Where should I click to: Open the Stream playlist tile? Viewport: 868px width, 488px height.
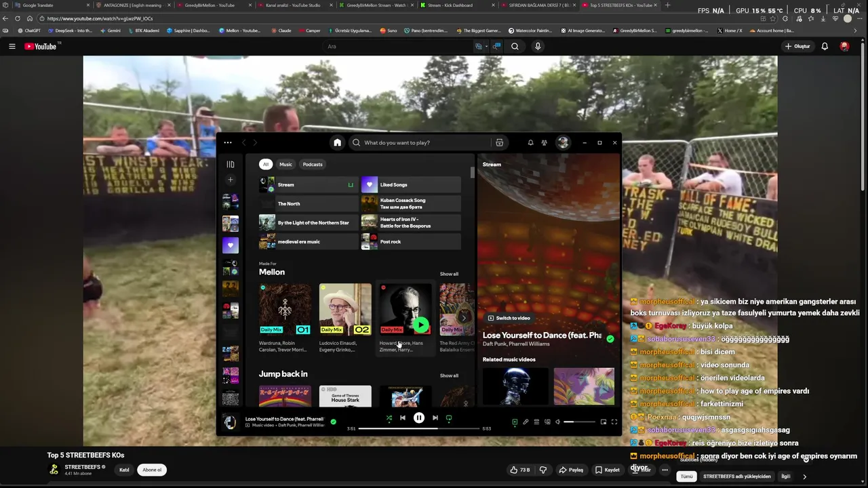[309, 184]
